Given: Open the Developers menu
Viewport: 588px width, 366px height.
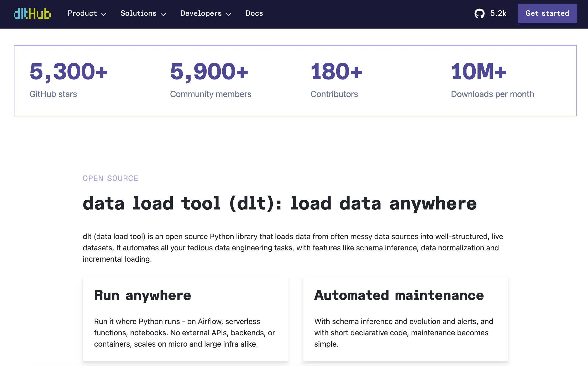Looking at the screenshot, I should click(206, 13).
